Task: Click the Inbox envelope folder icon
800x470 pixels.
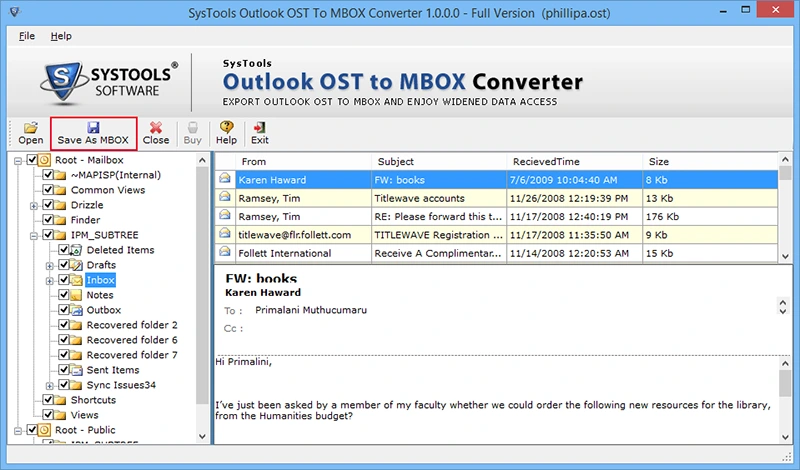Action: 76,280
